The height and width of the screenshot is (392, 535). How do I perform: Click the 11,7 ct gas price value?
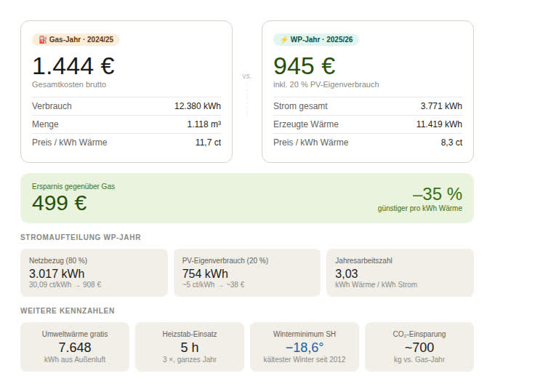(208, 143)
